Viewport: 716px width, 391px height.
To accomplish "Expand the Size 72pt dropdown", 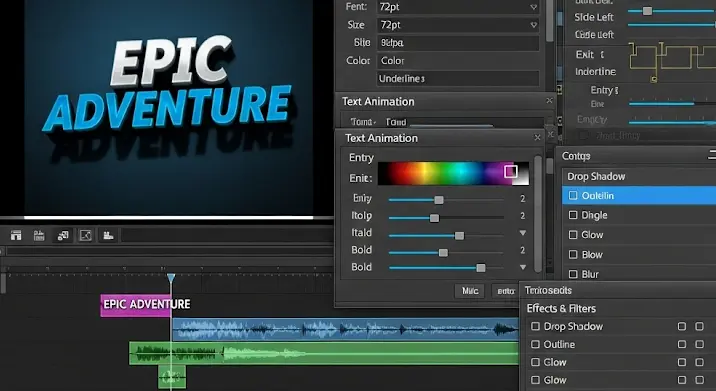I will (x=533, y=25).
